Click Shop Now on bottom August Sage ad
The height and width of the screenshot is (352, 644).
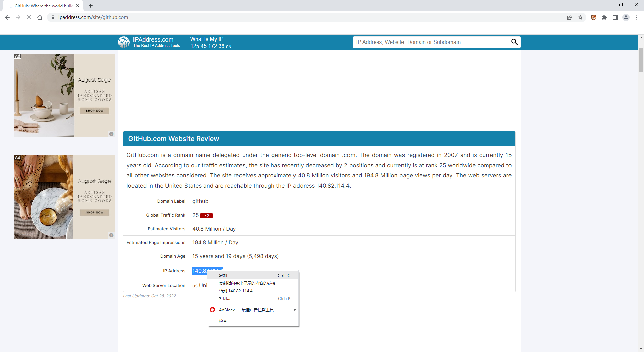click(95, 212)
